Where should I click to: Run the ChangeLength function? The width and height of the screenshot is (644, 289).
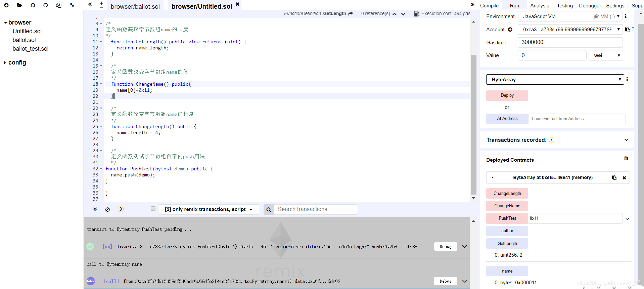point(507,193)
